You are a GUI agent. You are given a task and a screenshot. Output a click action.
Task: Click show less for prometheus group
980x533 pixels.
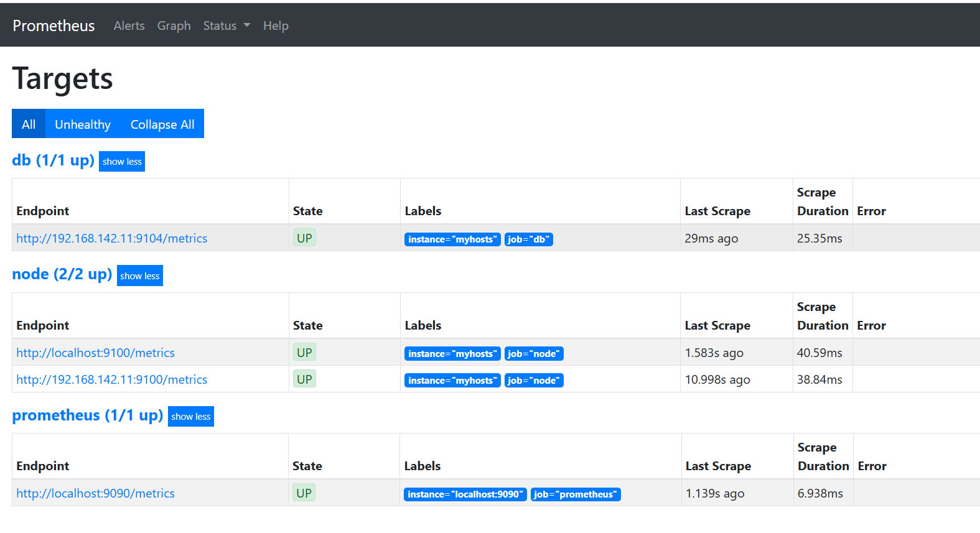click(191, 416)
